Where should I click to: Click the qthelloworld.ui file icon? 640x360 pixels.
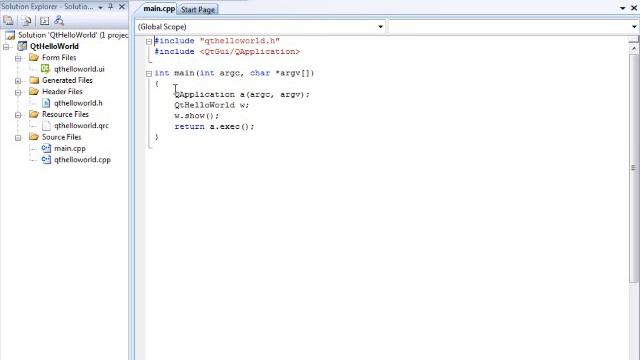click(x=46, y=69)
